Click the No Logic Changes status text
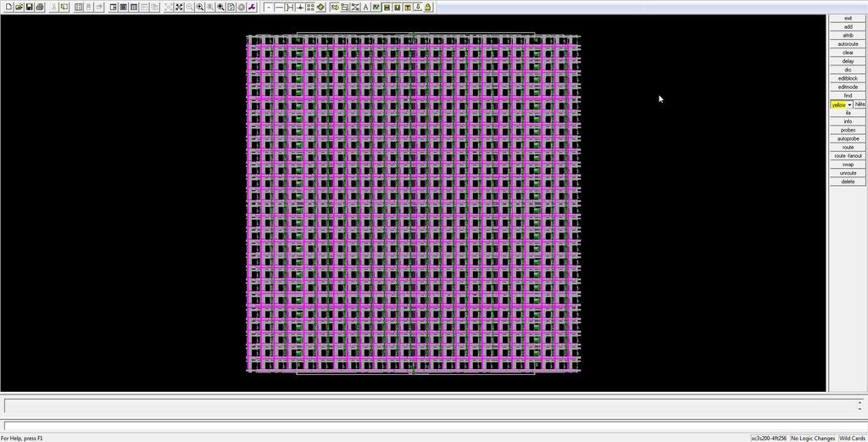 [813, 438]
